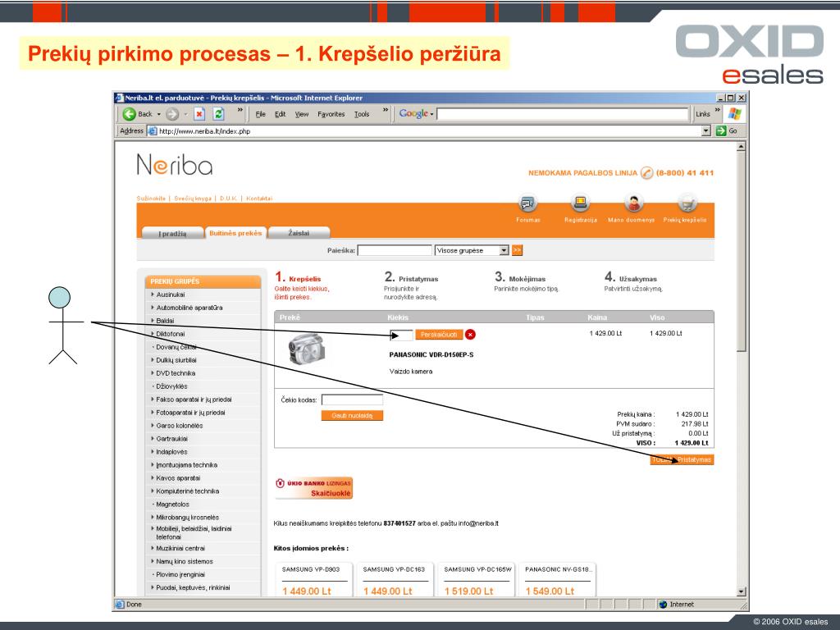The height and width of the screenshot is (630, 840).
Task: Open the Google toolbar dropdown arrow
Action: (431, 114)
